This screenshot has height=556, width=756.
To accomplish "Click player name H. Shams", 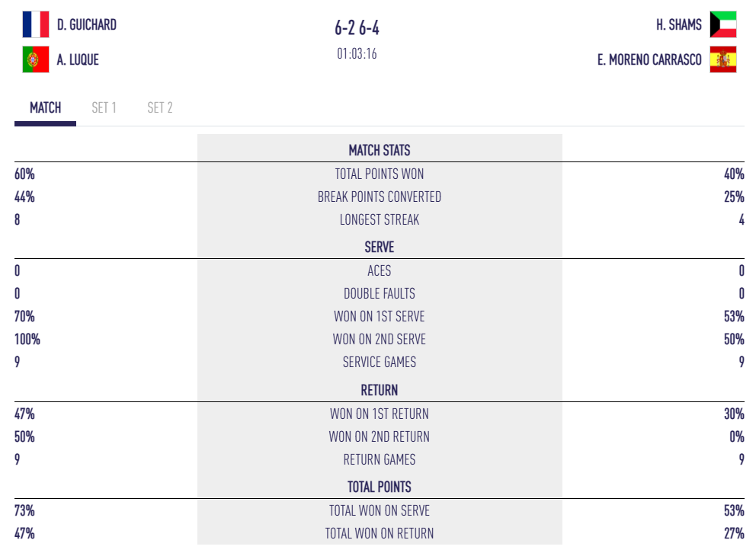I will (x=678, y=25).
